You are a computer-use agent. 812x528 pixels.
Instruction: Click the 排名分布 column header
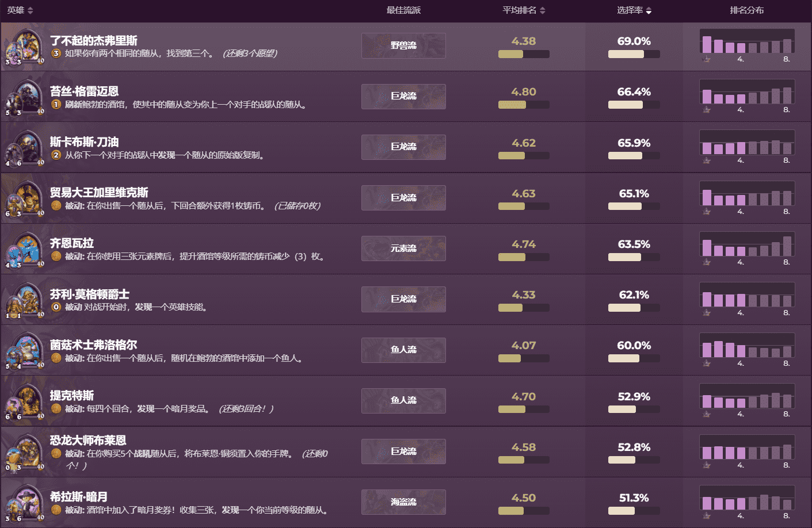(747, 10)
